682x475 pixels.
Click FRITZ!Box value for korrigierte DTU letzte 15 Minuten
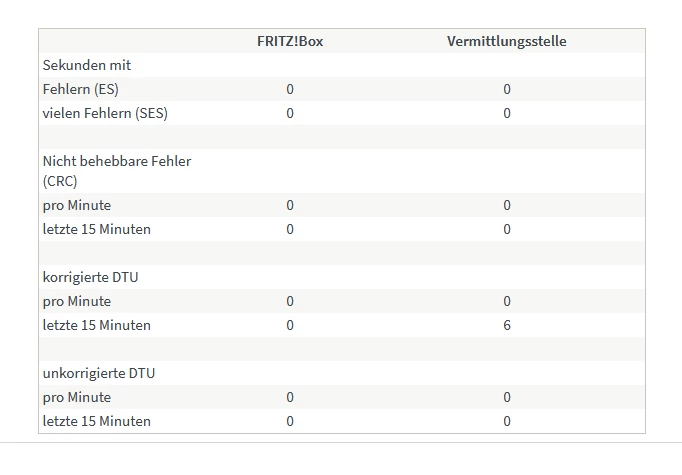click(290, 325)
